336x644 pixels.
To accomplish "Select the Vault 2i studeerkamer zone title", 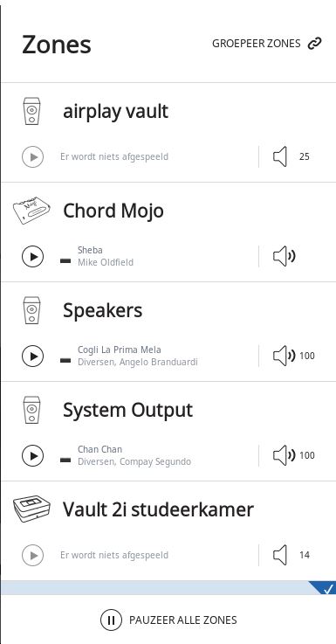I will click(158, 509).
